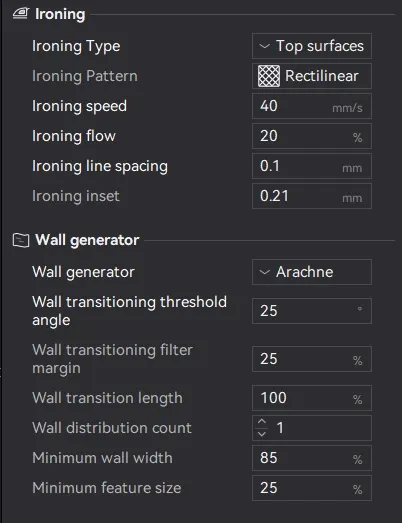402x523 pixels.
Task: Click the Minimum wall width field
Action: point(312,458)
